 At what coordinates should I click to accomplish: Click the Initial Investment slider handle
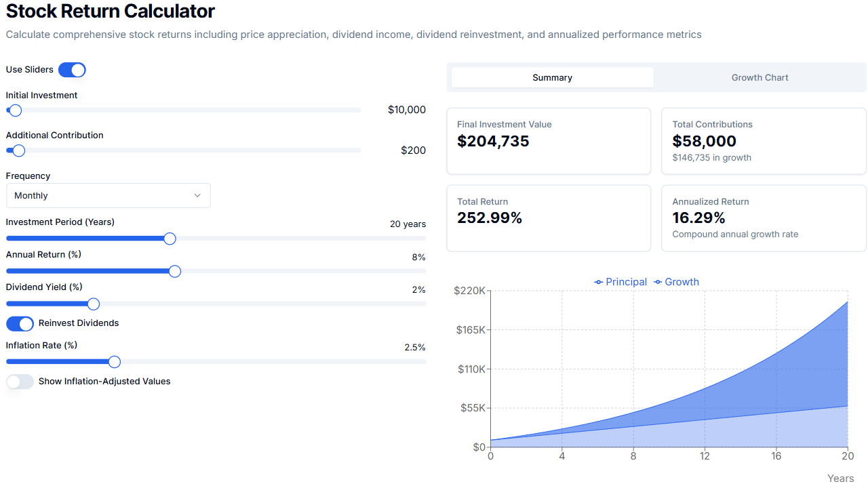click(x=14, y=110)
